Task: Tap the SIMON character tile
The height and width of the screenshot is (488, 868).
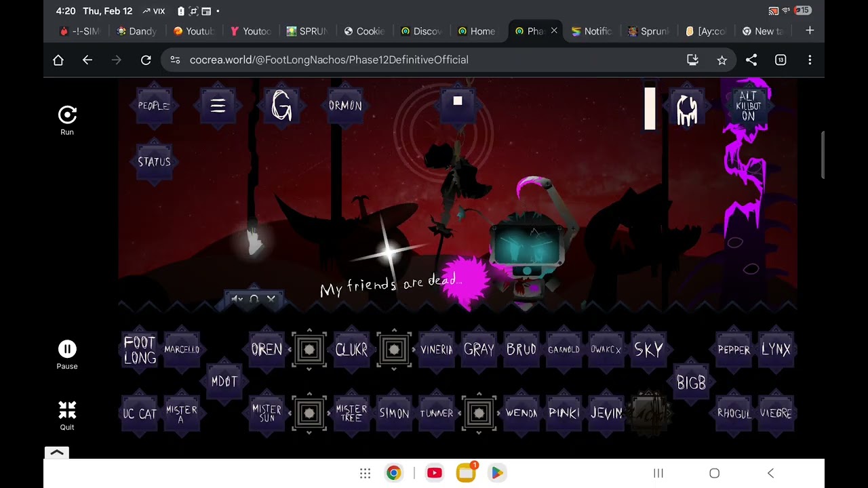Action: (x=394, y=413)
